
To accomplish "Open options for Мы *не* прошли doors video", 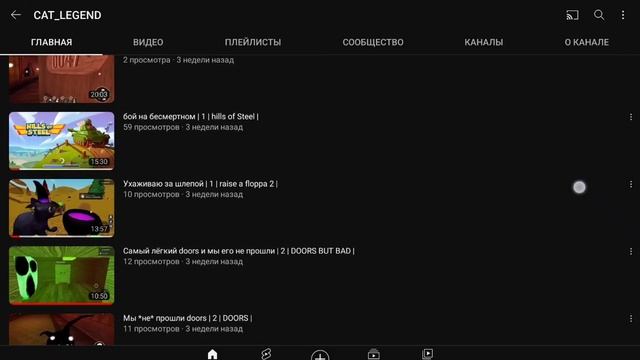I will (x=631, y=318).
